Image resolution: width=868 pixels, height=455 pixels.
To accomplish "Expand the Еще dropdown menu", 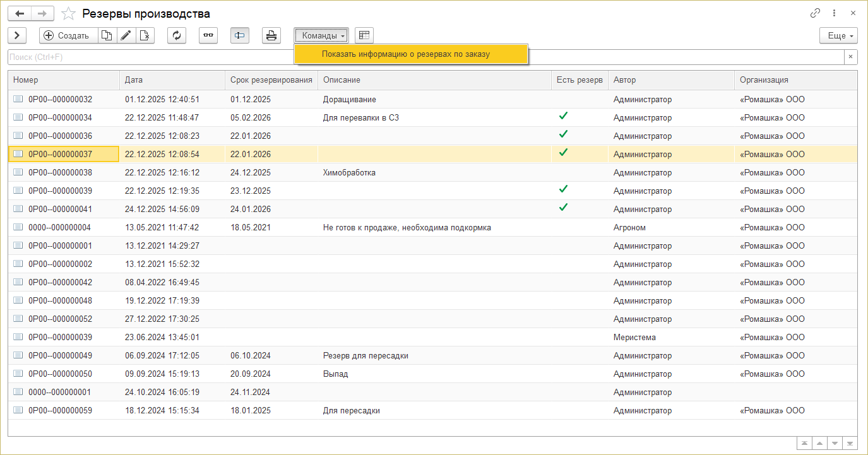I will pos(838,35).
